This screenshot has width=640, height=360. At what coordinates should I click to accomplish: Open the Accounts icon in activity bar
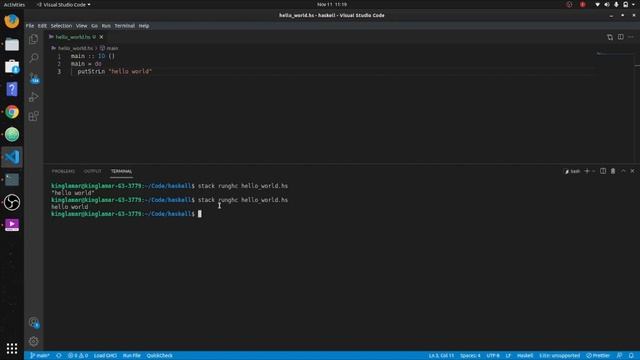(33, 322)
